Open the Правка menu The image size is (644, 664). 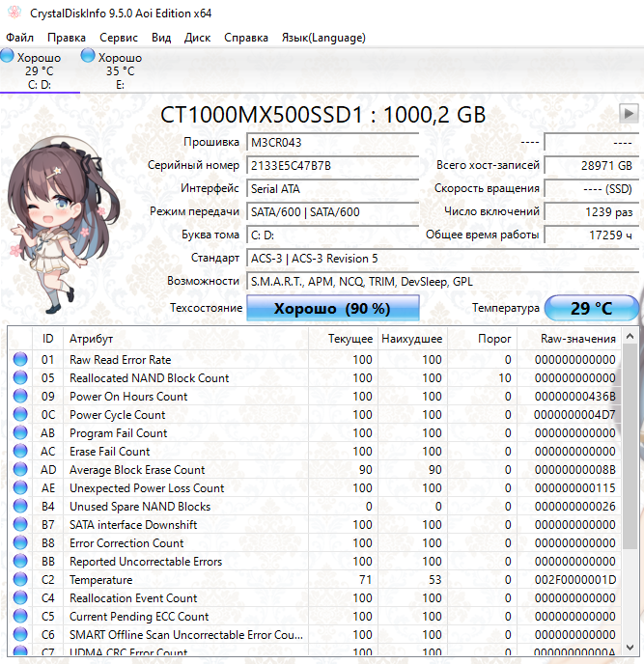[67, 38]
